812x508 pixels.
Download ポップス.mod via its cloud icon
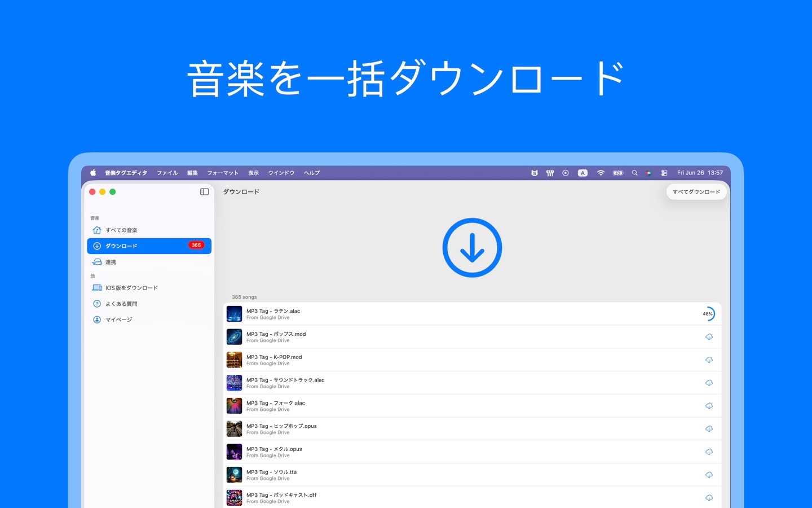tap(709, 337)
